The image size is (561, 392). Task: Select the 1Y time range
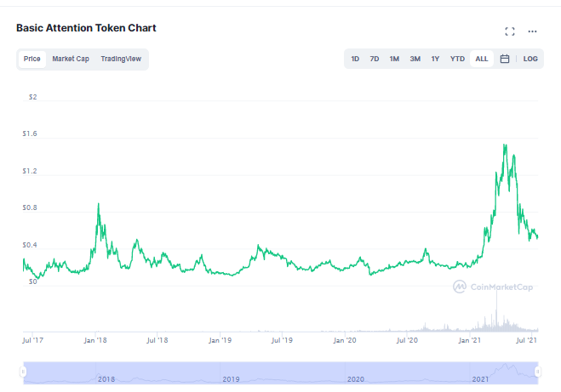(x=435, y=59)
